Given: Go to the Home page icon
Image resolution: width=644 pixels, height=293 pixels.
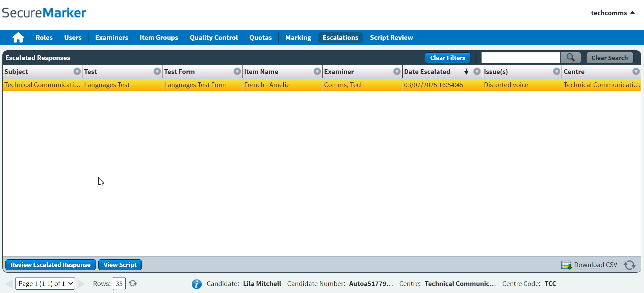Looking at the screenshot, I should coord(18,37).
